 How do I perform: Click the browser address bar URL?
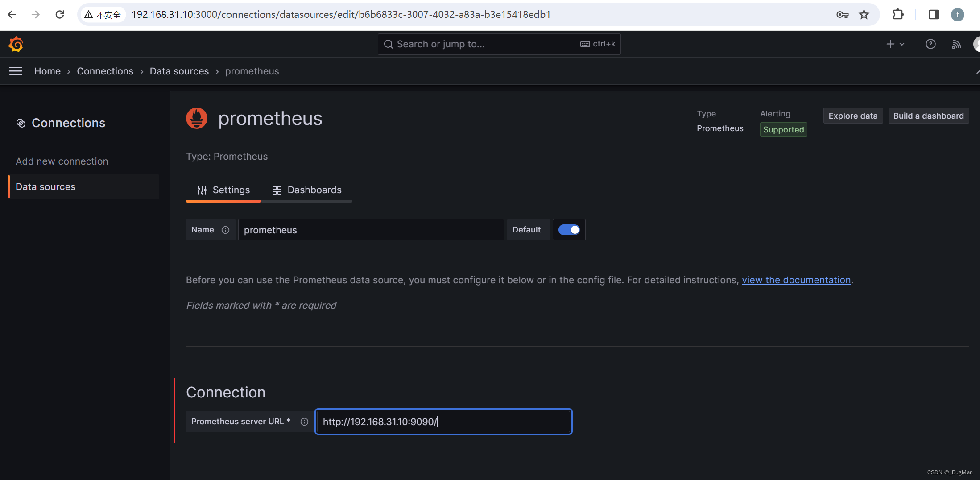341,15
